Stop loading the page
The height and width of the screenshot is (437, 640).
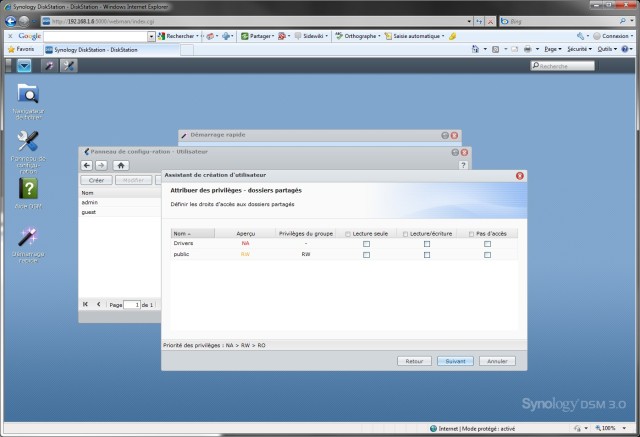(x=491, y=21)
